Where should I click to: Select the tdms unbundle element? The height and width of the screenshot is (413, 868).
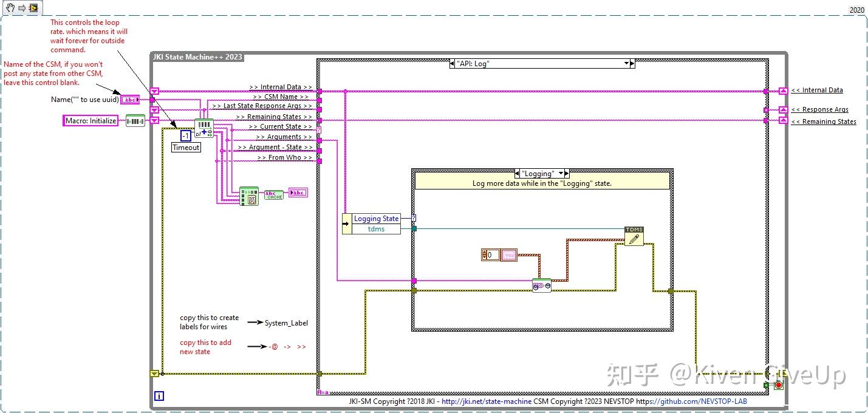(x=376, y=229)
